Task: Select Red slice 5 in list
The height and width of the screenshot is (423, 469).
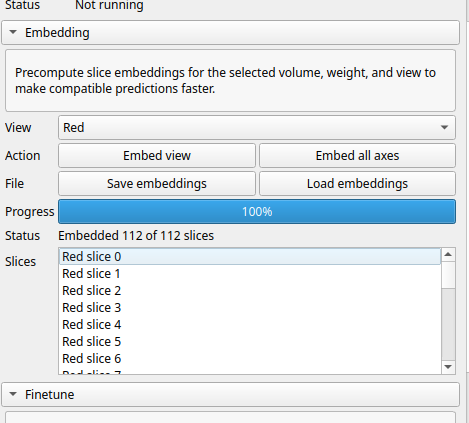Action: click(x=250, y=342)
